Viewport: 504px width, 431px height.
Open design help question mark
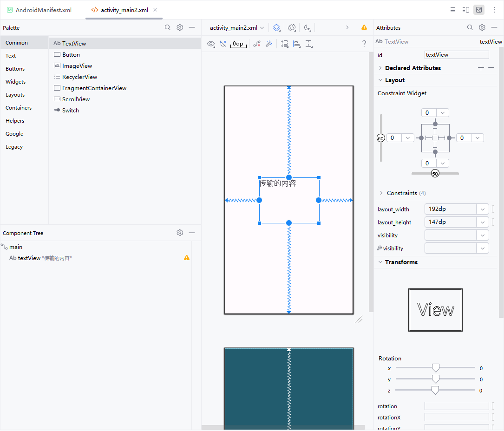click(x=364, y=44)
